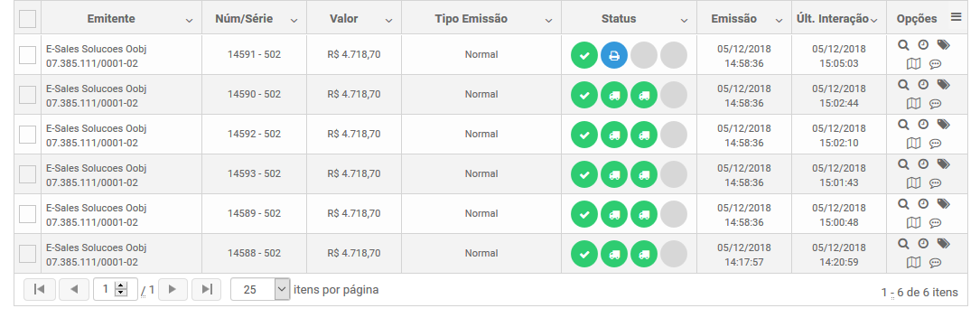Increase page number with stepper up arrow
This screenshot has width=980, height=327.
pos(121,285)
